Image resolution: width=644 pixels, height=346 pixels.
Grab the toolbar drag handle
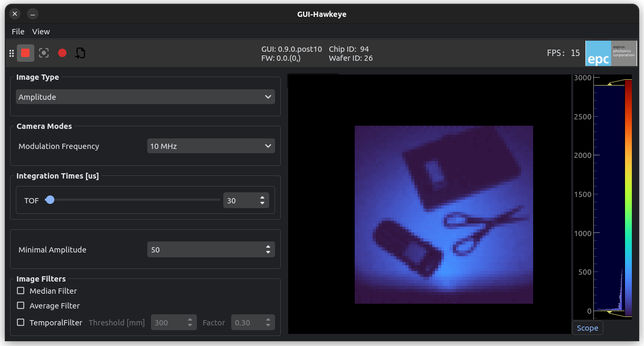[12, 53]
